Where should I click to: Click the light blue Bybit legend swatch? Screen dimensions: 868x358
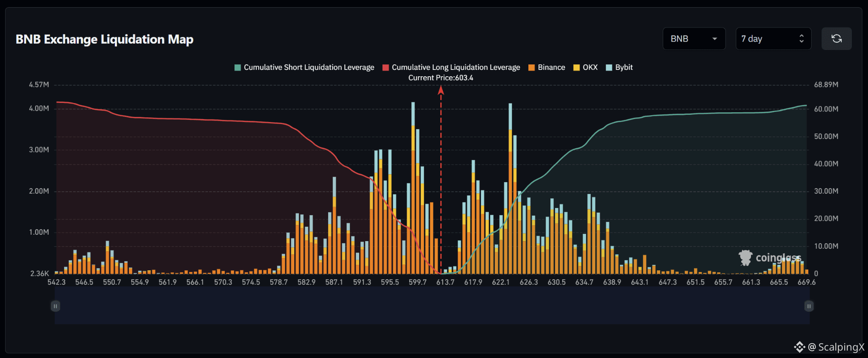(609, 68)
